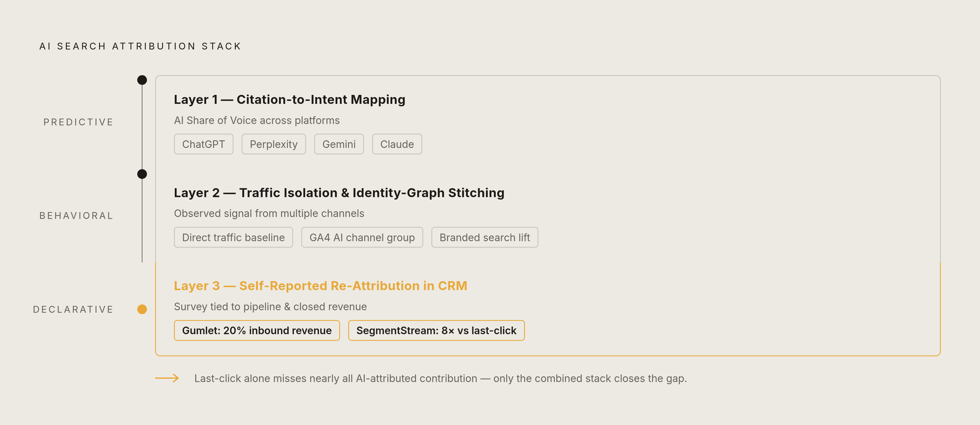Click the Branded search lift chip
This screenshot has width=980, height=425.
point(484,237)
